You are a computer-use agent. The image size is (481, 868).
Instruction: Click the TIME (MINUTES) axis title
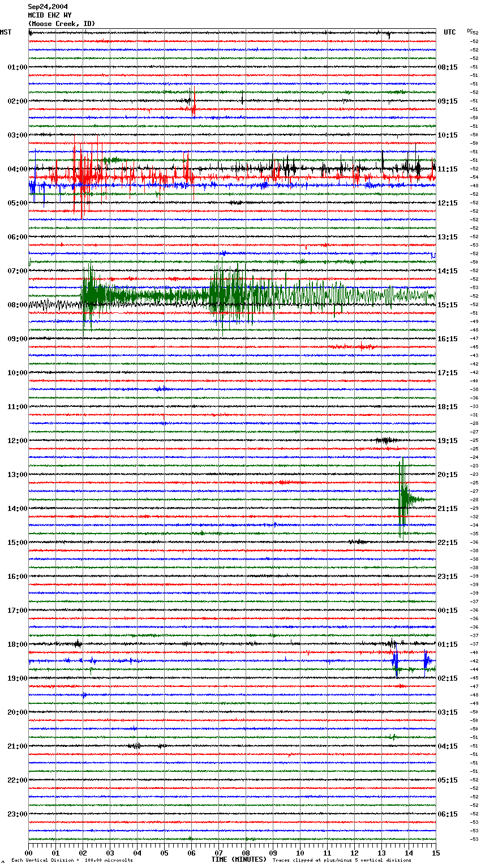click(239, 860)
